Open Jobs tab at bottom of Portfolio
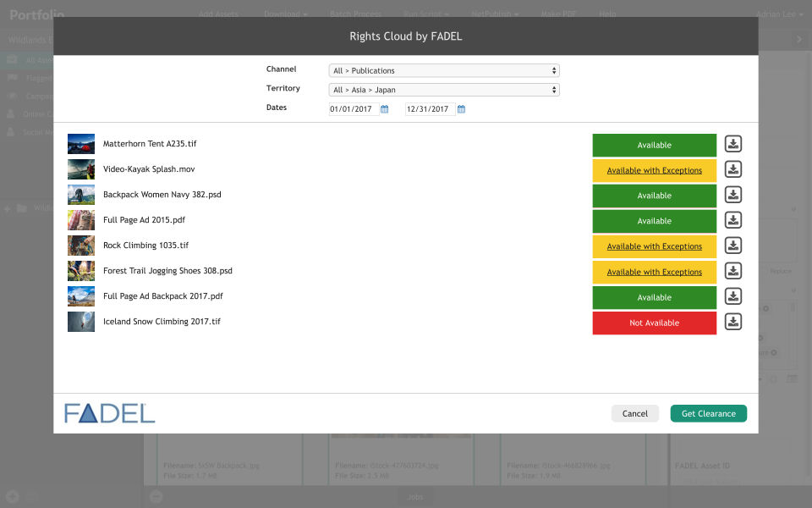The image size is (812, 508). tap(414, 497)
